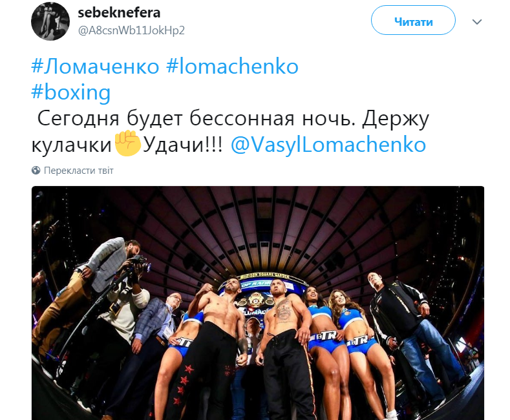This screenshot has height=420, width=510.
Task: Open the @A8csnWb11JokHp2 handle link
Action: (x=131, y=30)
